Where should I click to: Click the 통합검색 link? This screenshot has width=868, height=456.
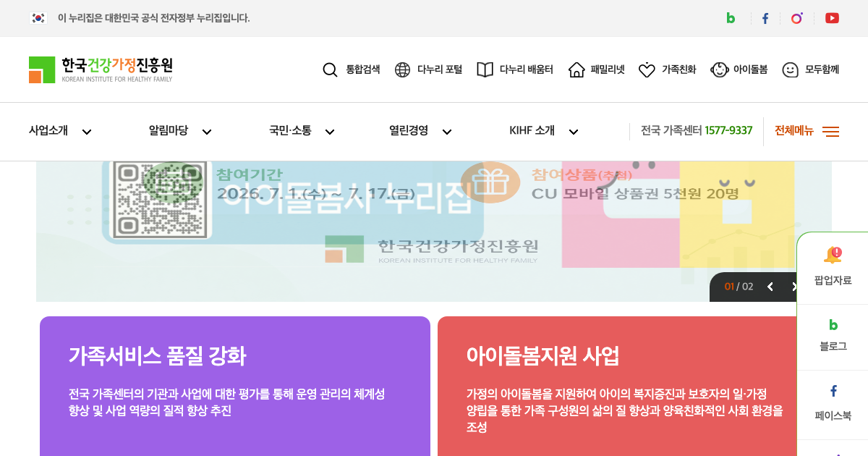(x=363, y=69)
